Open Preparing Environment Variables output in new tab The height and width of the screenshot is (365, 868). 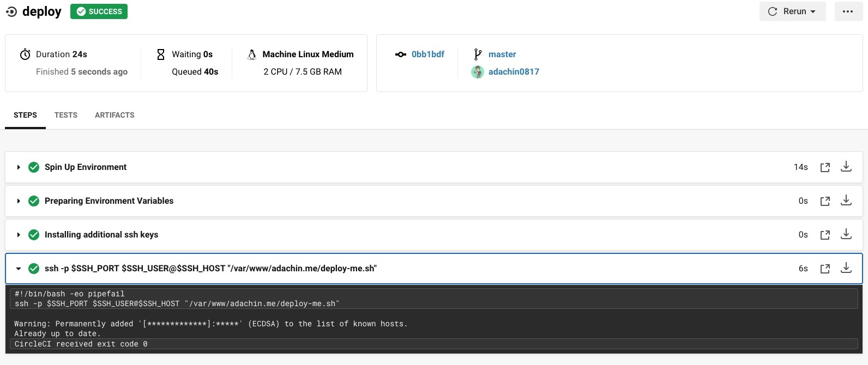coord(825,201)
